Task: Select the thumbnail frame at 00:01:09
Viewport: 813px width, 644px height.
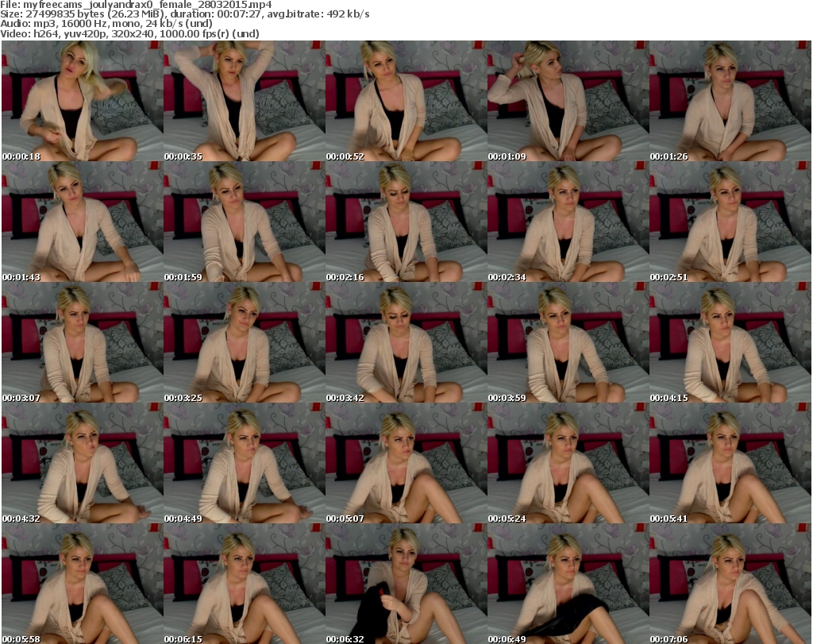Action: click(568, 101)
